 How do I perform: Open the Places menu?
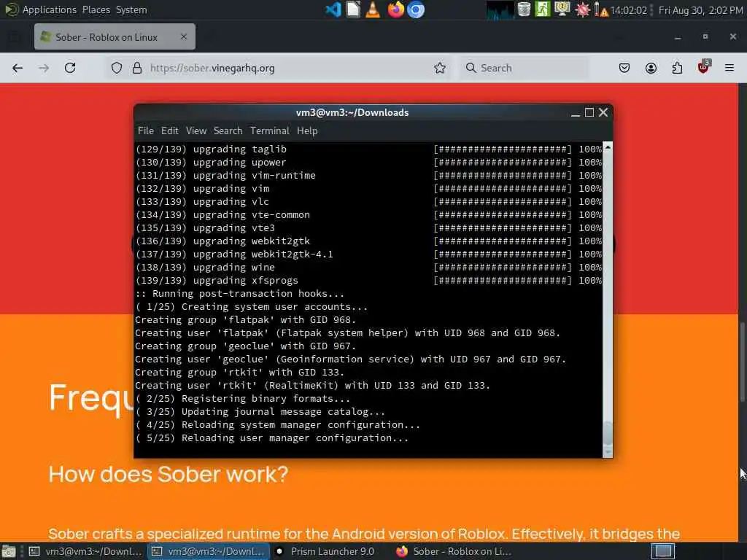pyautogui.click(x=96, y=9)
